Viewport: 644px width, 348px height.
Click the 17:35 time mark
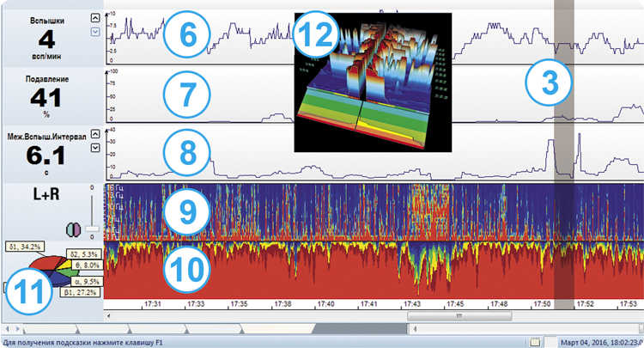[239, 304]
